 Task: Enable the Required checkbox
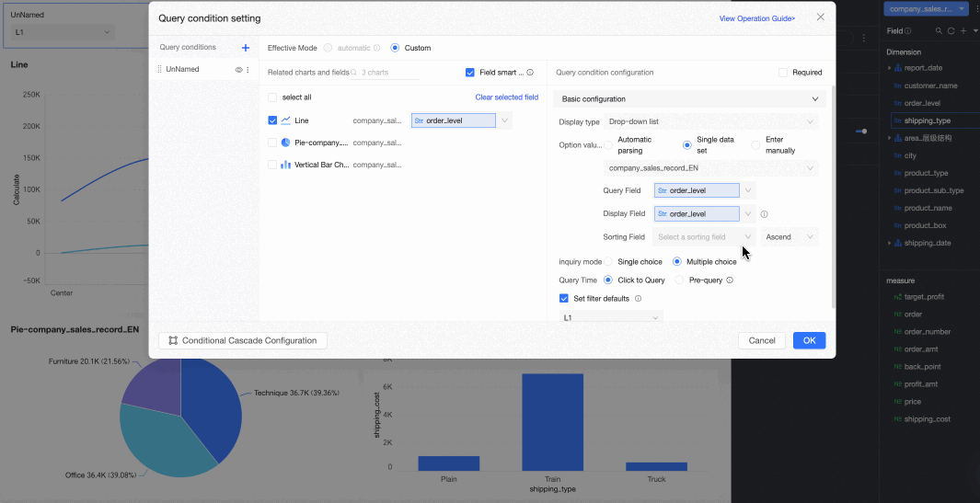783,73
